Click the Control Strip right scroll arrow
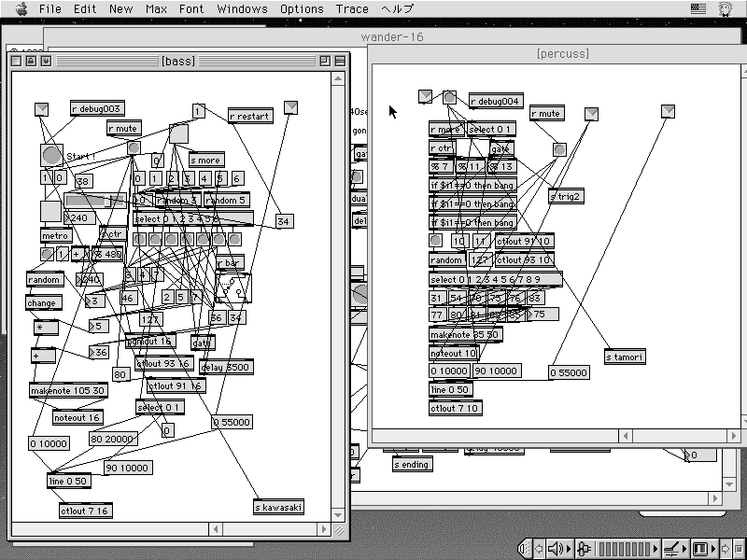Viewport: 747px width, 560px height. pos(726,549)
